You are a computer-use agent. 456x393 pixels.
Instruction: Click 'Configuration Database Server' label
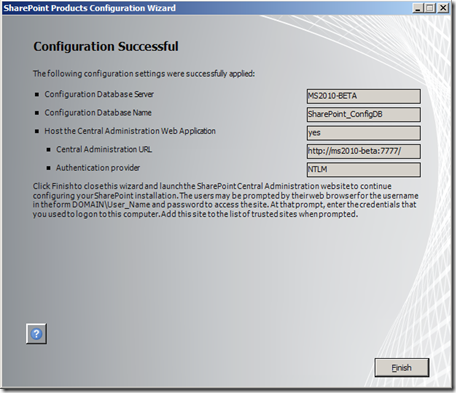click(x=99, y=94)
